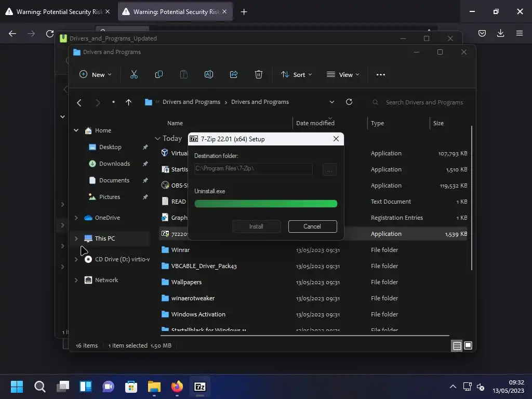
Task: Click the disabled Install button
Action: point(257,227)
